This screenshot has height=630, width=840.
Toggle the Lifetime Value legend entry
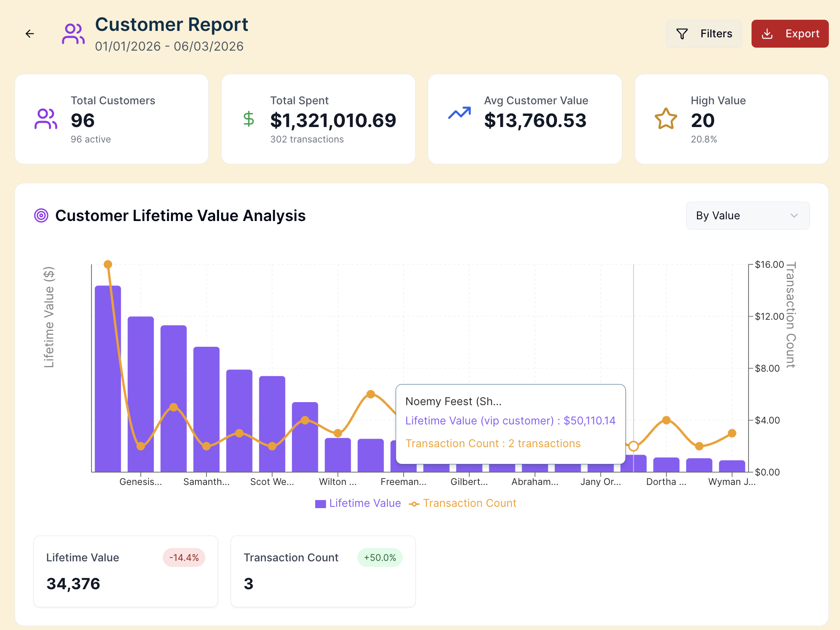365,503
